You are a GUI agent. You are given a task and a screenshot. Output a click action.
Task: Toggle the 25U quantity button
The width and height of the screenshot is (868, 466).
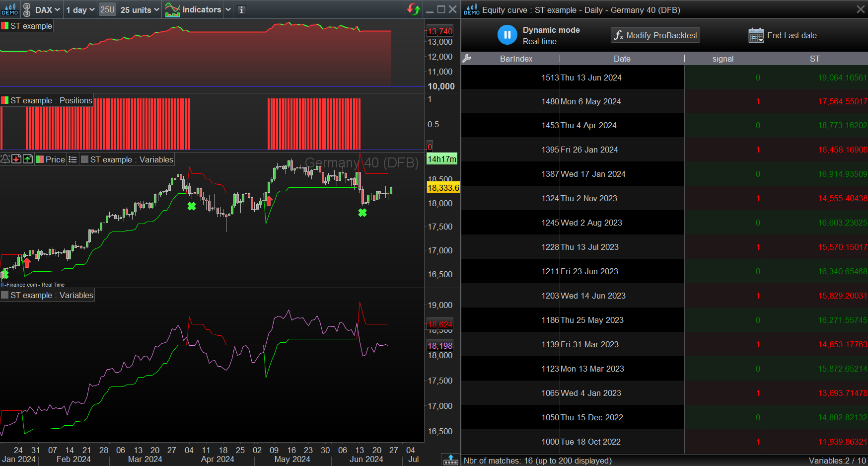click(107, 9)
